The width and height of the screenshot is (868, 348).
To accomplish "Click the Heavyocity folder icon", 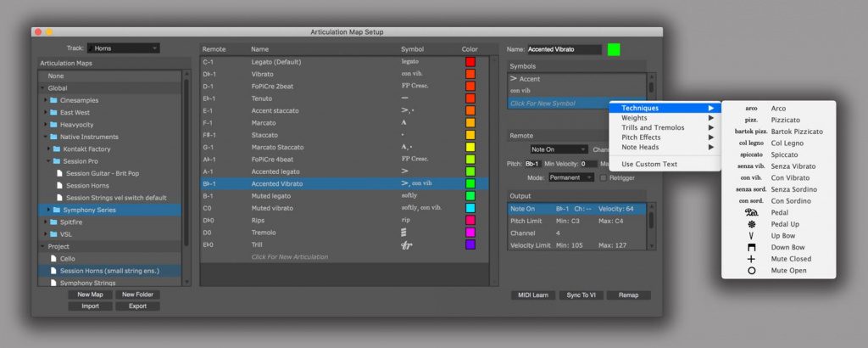I will [53, 125].
